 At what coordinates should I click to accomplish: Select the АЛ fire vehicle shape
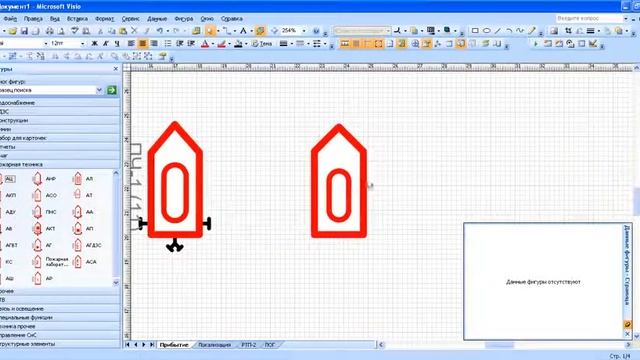tap(83, 179)
